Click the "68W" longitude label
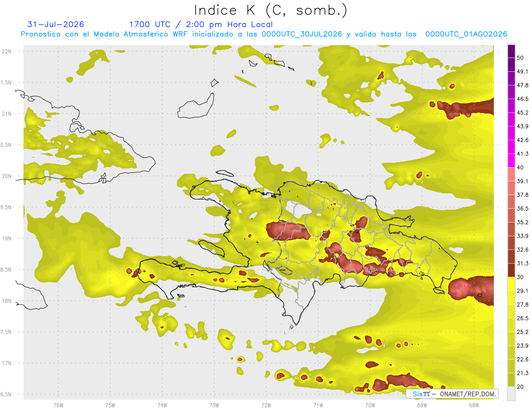The width and height of the screenshot is (532, 411). coord(474,405)
